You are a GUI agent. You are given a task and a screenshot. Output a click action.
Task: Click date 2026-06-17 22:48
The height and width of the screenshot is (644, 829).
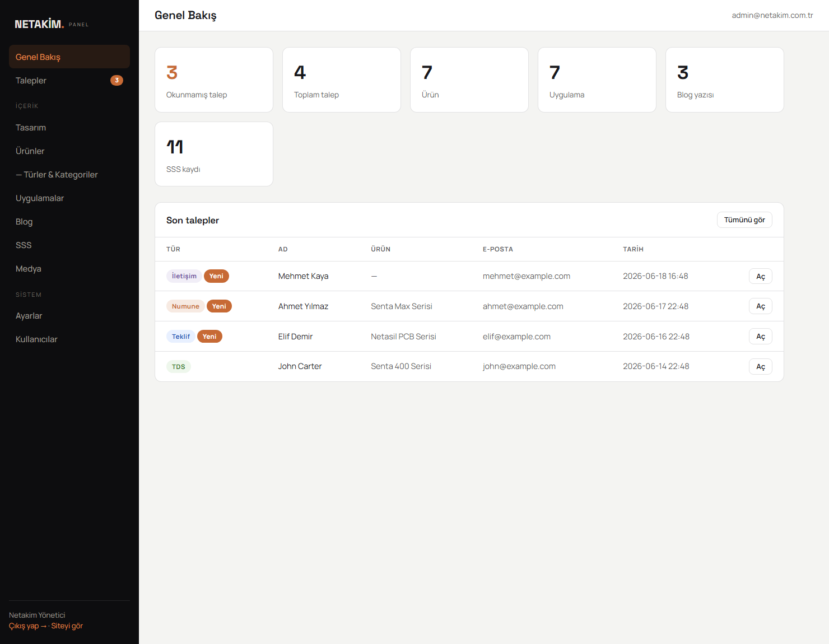coord(656,306)
